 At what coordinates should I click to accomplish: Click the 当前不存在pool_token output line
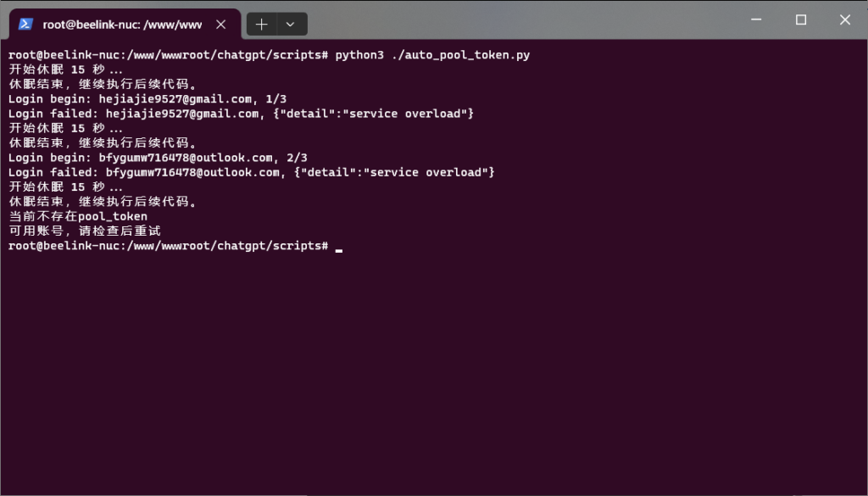[x=78, y=216]
